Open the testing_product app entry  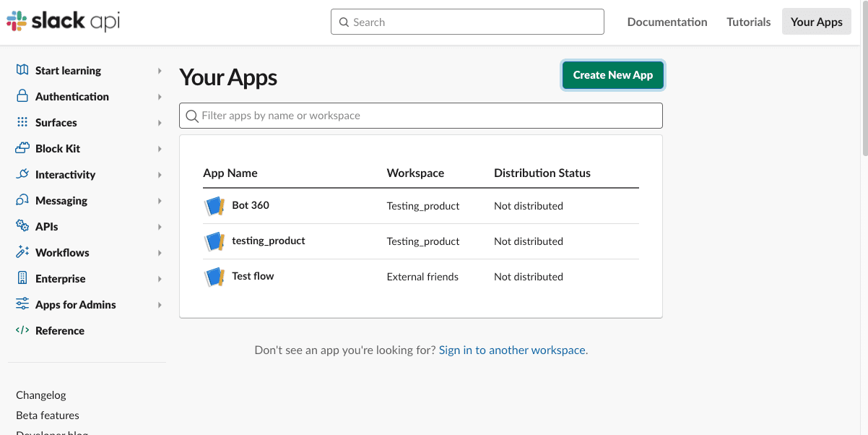[268, 241]
